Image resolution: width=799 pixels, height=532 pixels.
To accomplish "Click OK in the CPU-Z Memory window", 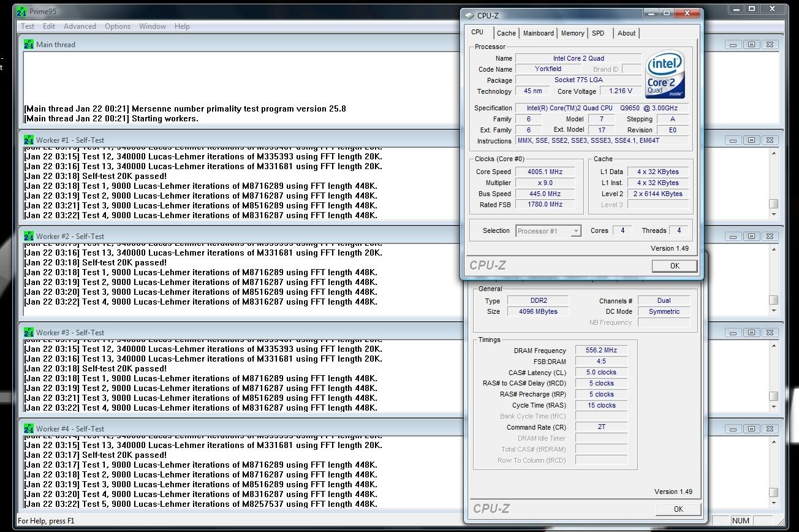I will click(x=678, y=509).
